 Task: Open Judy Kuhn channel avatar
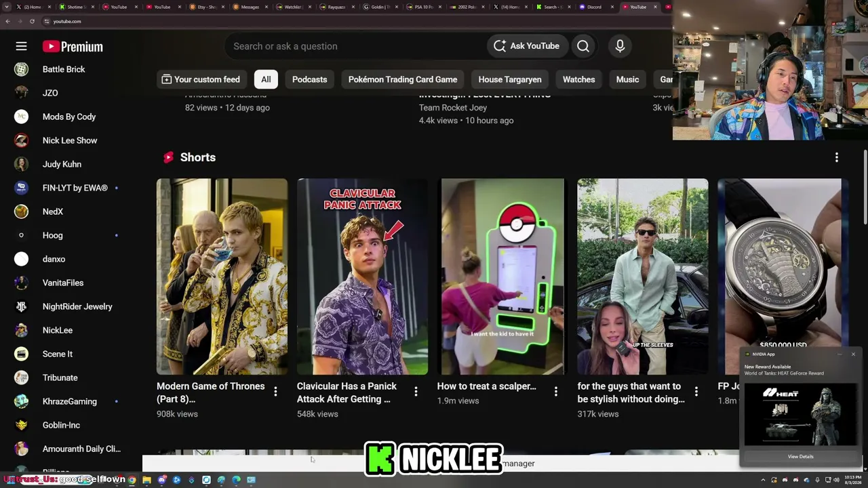21,164
